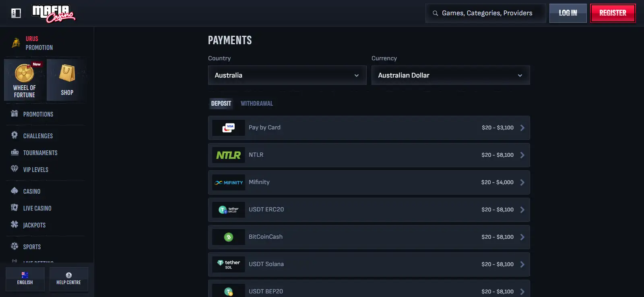
Task: Expand USDT Solana row chevron
Action: click(522, 264)
